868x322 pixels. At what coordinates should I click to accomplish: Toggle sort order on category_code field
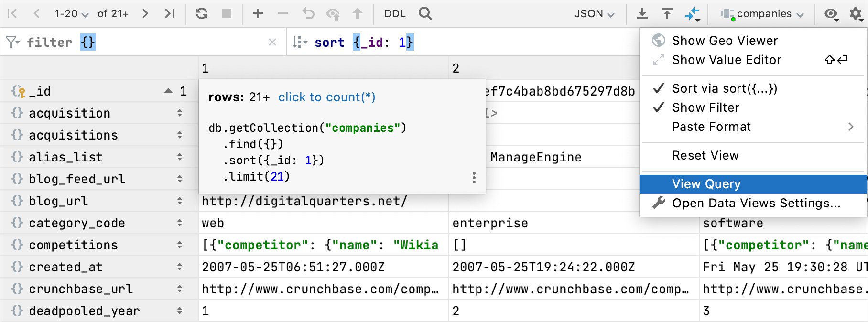coord(180,223)
